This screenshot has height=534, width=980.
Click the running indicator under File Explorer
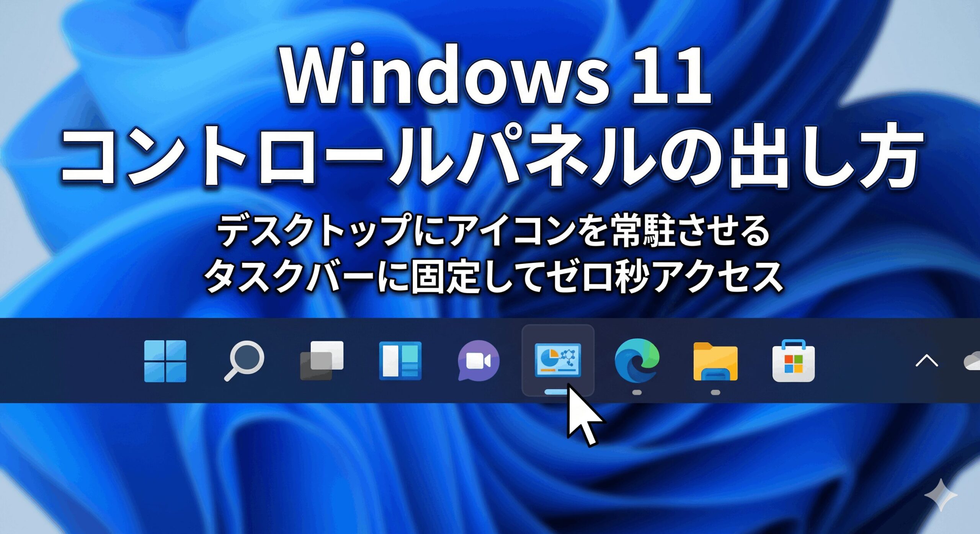click(715, 392)
